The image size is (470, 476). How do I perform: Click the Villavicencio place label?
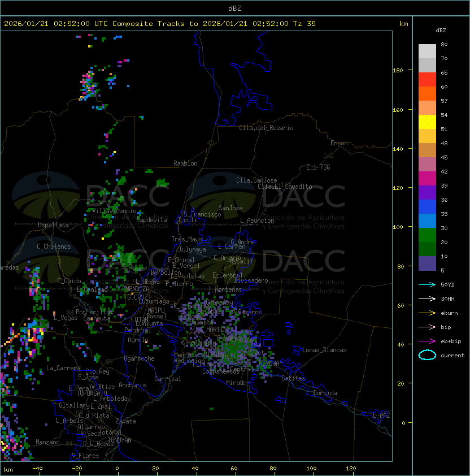click(114, 211)
